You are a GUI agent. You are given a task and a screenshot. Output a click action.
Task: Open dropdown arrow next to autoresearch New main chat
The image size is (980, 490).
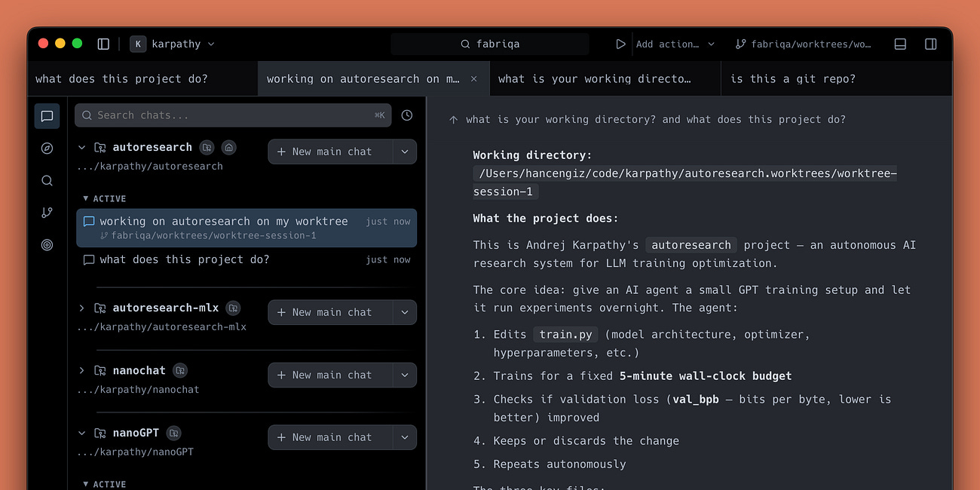coord(405,152)
